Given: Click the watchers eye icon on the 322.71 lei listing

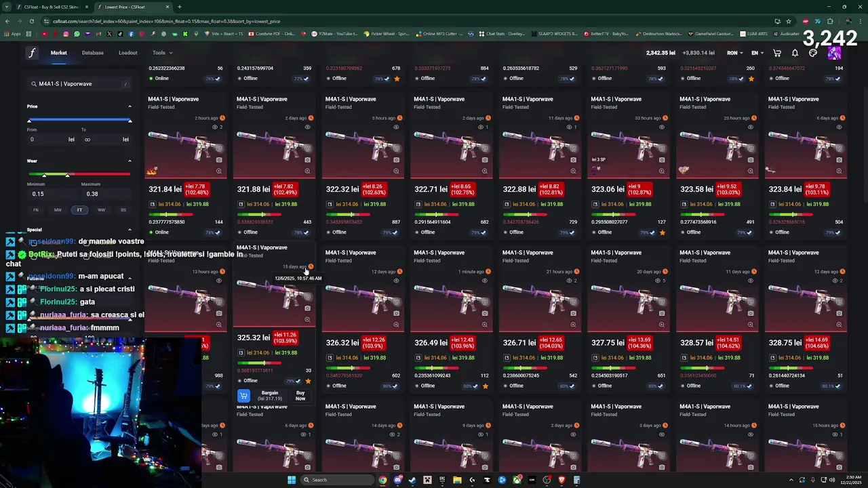Looking at the screenshot, I should pyautogui.click(x=481, y=127).
